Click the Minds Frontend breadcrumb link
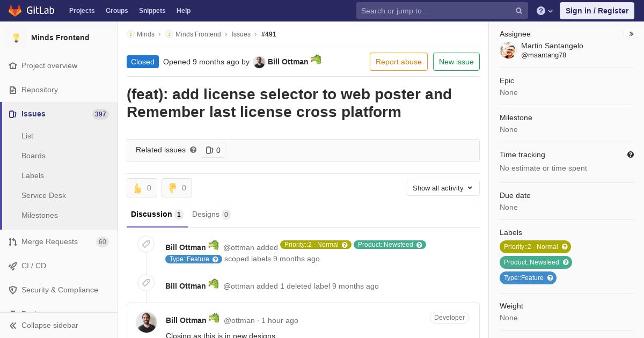The image size is (644, 338). click(198, 34)
